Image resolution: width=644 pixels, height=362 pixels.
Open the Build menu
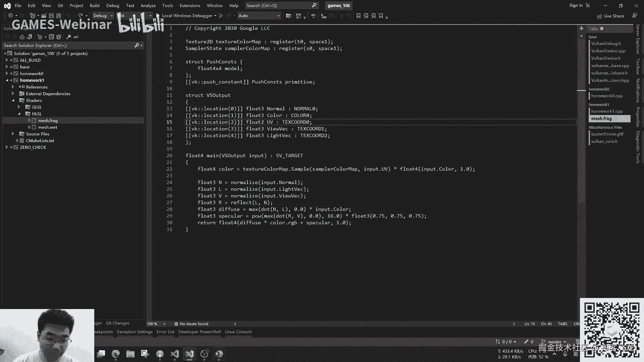(x=95, y=6)
